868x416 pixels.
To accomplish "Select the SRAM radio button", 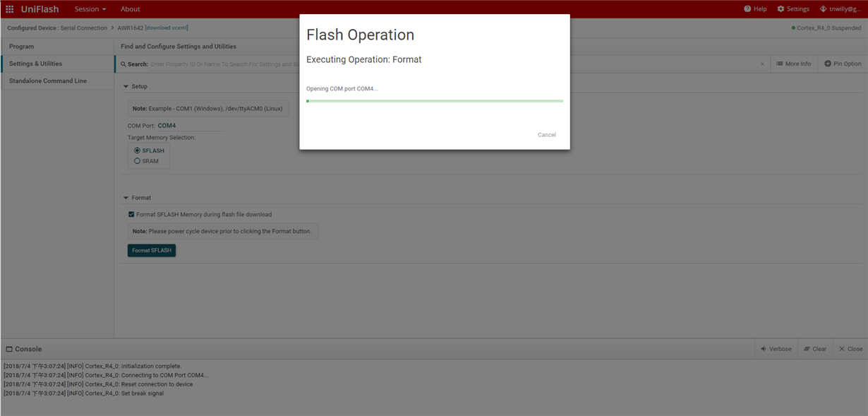I will [x=137, y=161].
